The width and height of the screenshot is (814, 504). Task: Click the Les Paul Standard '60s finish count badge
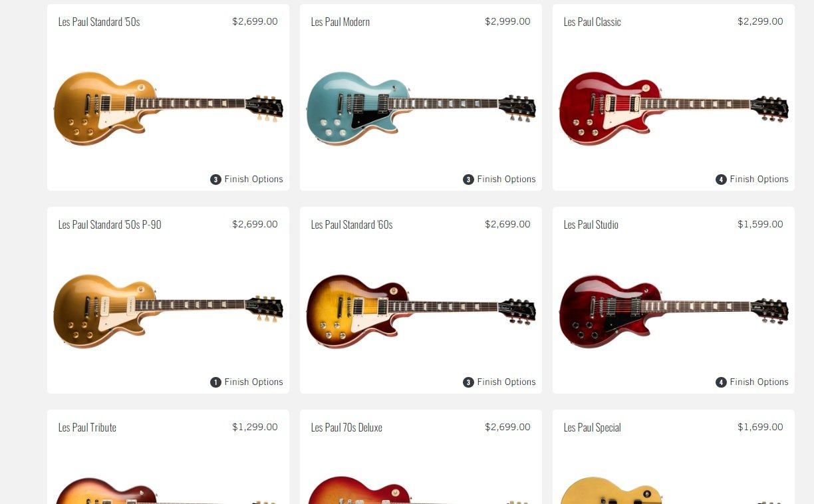[468, 382]
